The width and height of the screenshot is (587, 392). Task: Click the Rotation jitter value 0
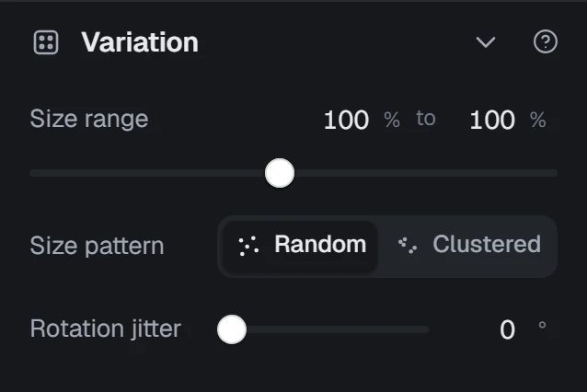(x=507, y=330)
